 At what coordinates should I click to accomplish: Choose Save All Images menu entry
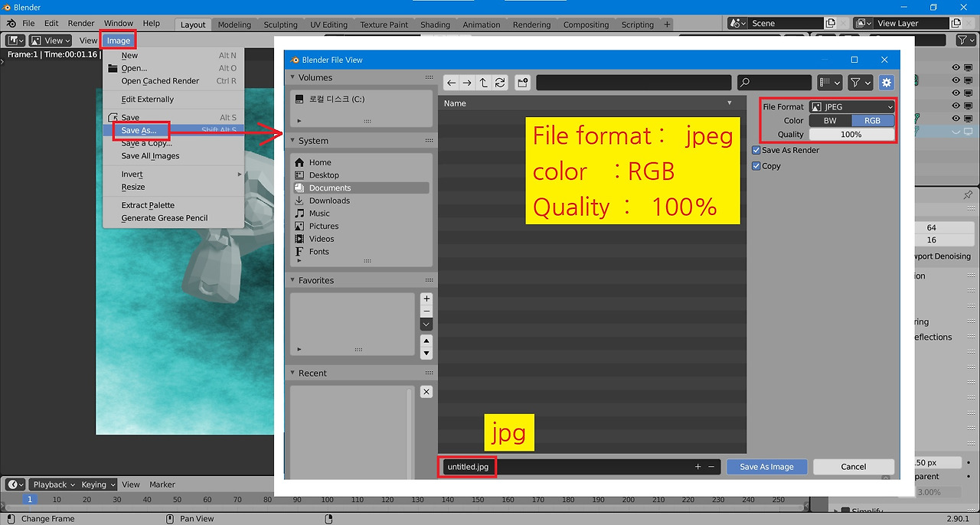pos(150,156)
